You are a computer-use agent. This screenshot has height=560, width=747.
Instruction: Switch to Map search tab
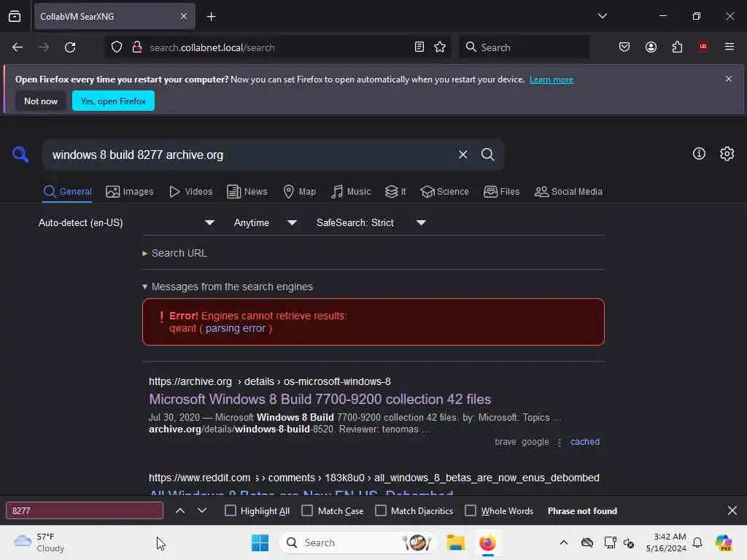pos(300,192)
